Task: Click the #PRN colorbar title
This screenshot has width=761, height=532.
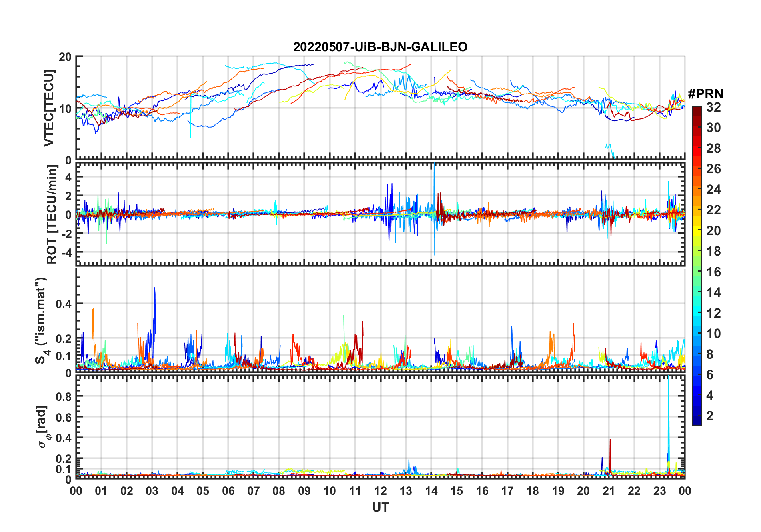Action: tap(705, 94)
